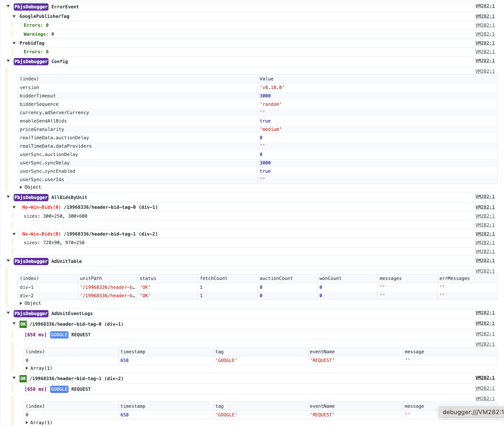The image size is (504, 427).
Task: Click the userSync.syncEnabled true value
Action: pos(265,171)
